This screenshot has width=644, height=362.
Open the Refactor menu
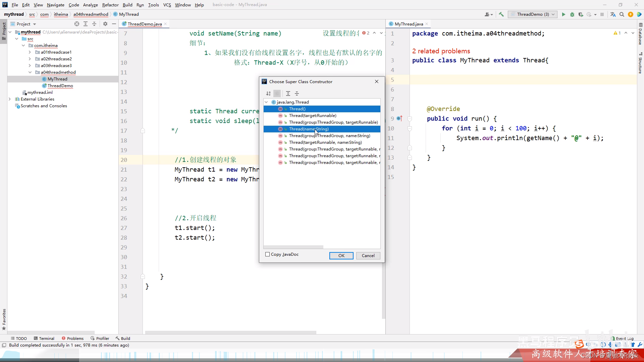[x=110, y=5]
